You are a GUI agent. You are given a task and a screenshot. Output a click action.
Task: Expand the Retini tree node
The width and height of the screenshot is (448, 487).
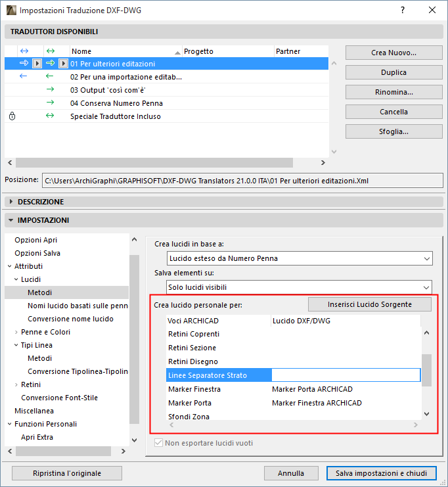click(16, 384)
